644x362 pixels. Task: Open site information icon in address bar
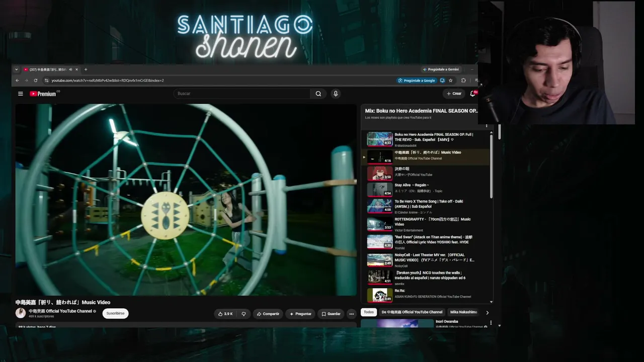[x=46, y=80]
